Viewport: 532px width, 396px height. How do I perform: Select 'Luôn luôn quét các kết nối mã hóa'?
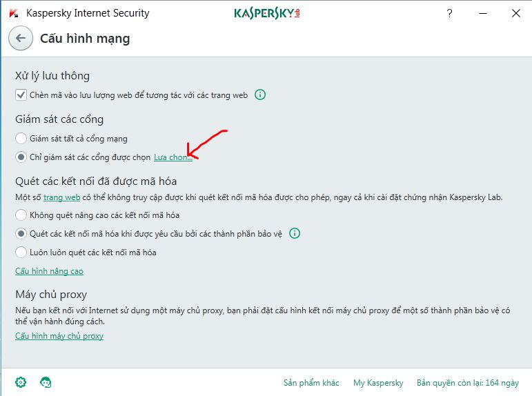click(21, 253)
